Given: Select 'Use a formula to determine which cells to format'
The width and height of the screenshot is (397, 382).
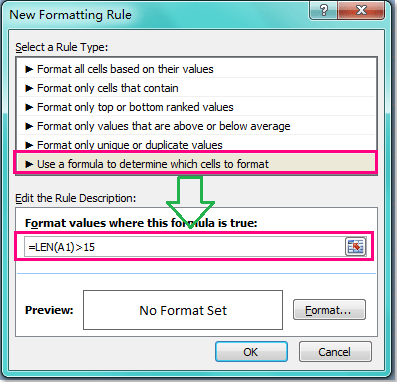Looking at the screenshot, I should pos(197,164).
